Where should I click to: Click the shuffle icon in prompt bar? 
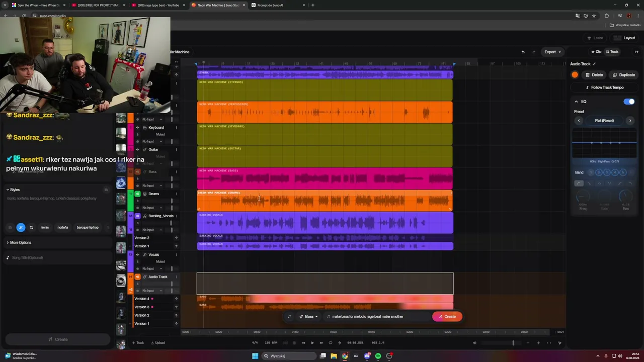(289, 317)
